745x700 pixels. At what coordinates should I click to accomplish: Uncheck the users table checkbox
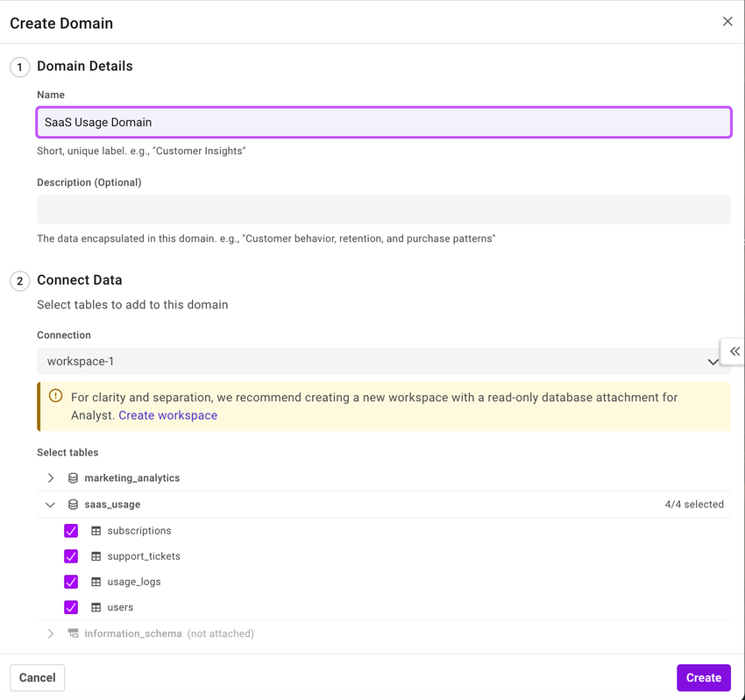click(71, 606)
